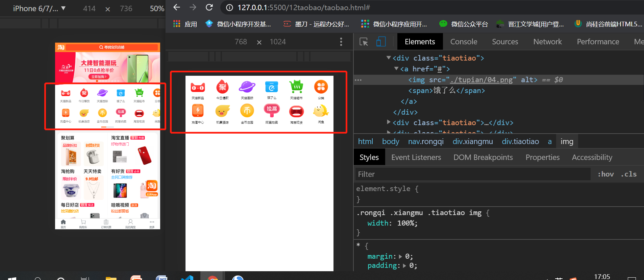644x280 pixels.
Task: Click 金币庄园 icon in iPhone preview
Action: point(102,113)
